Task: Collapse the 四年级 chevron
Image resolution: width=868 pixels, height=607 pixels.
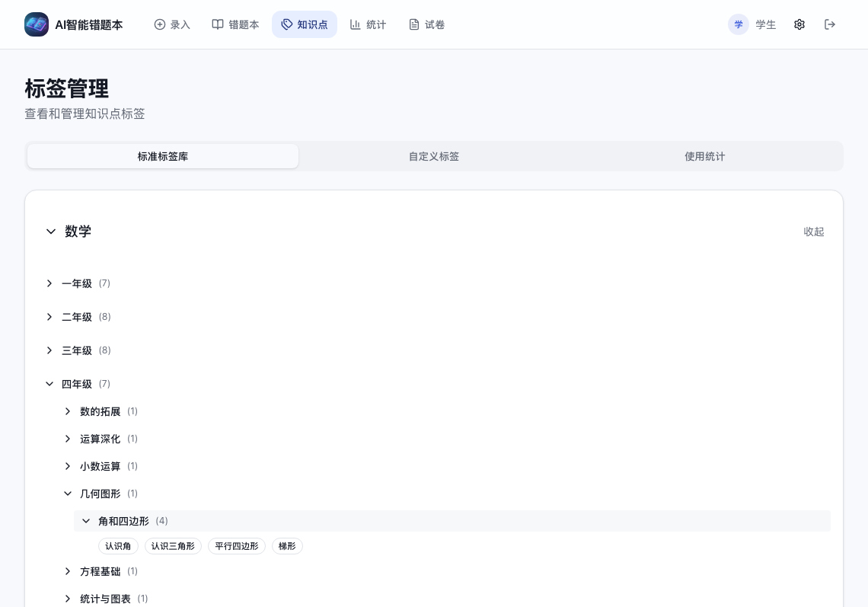Action: tap(49, 384)
